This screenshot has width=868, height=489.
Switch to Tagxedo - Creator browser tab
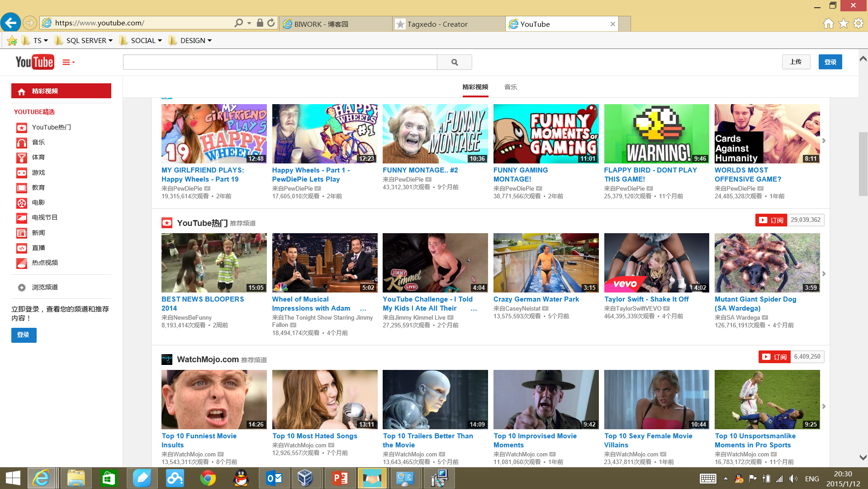coord(449,24)
